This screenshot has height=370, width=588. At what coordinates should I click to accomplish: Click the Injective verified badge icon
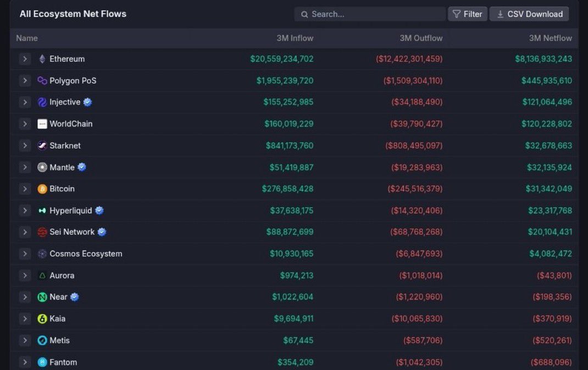pyautogui.click(x=87, y=102)
